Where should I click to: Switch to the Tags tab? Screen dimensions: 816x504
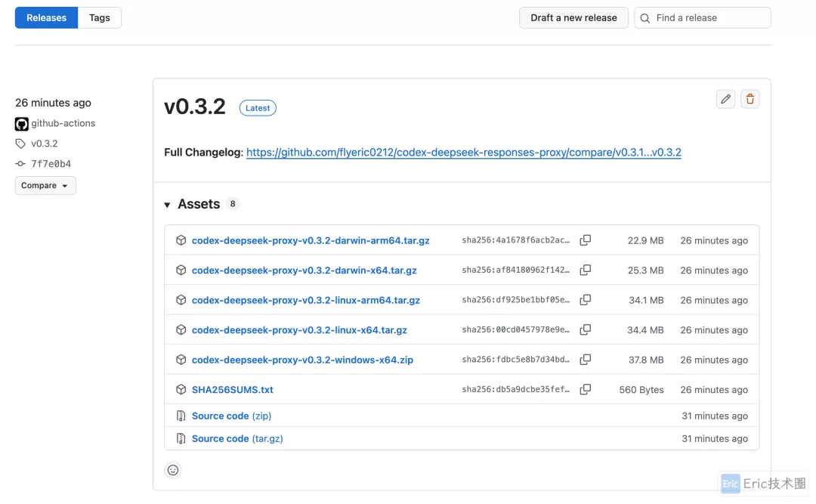[100, 17]
